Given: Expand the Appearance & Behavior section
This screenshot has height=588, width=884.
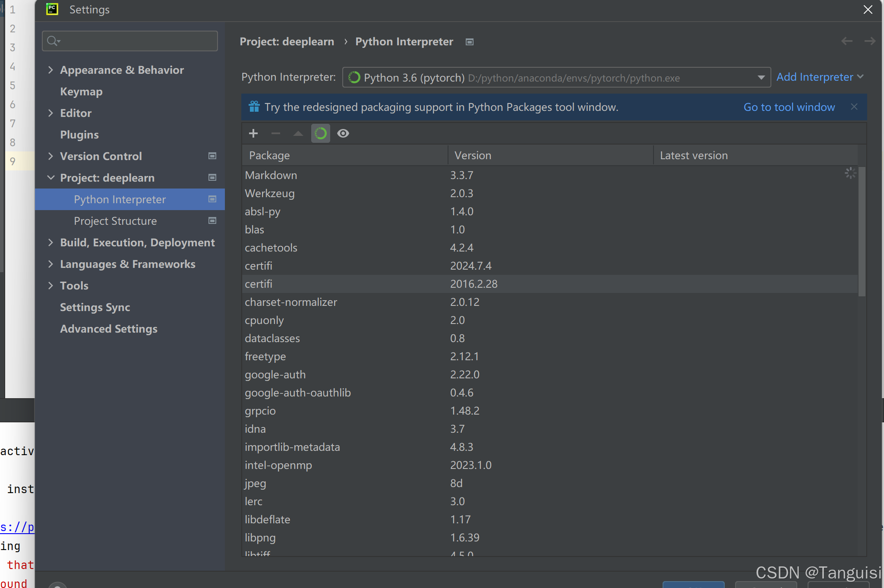Looking at the screenshot, I should [51, 70].
